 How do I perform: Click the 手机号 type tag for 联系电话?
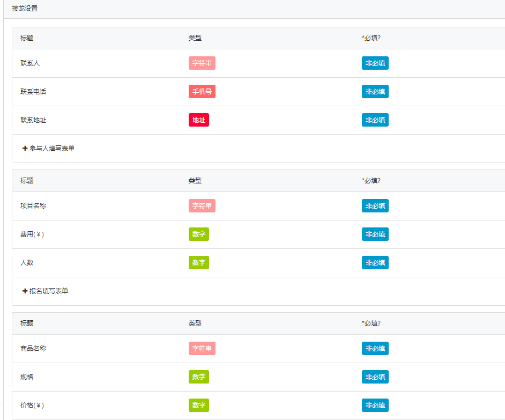tap(202, 92)
